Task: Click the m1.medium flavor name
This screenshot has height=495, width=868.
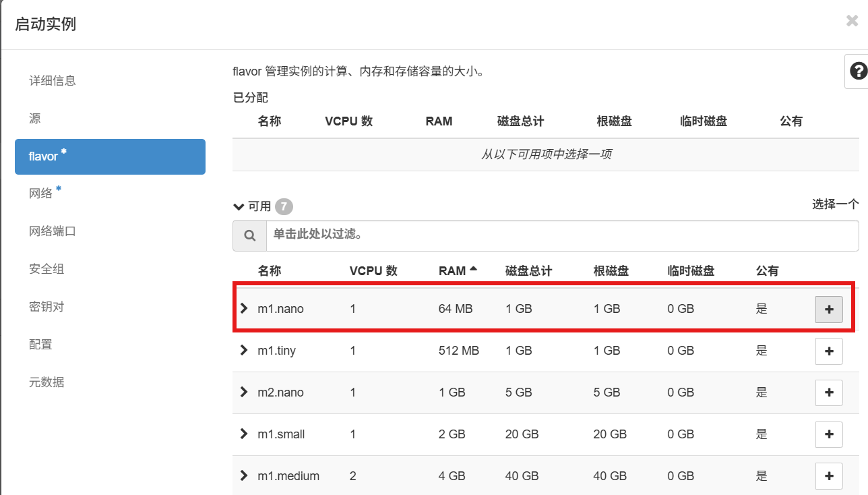Action: pyautogui.click(x=288, y=476)
